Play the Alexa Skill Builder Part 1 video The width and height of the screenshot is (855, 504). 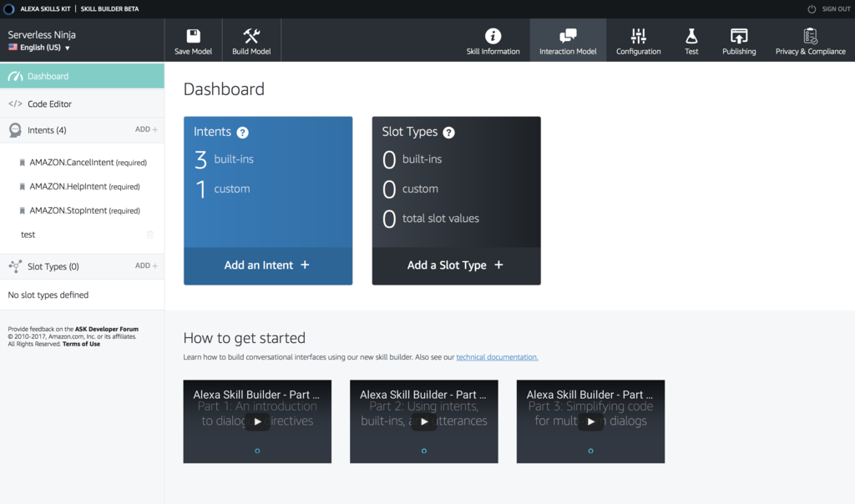tap(257, 421)
